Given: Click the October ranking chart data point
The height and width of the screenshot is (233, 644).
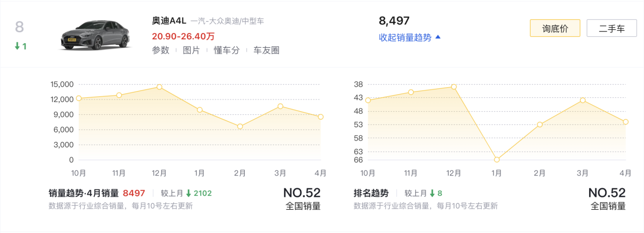Looking at the screenshot, I should tap(368, 100).
